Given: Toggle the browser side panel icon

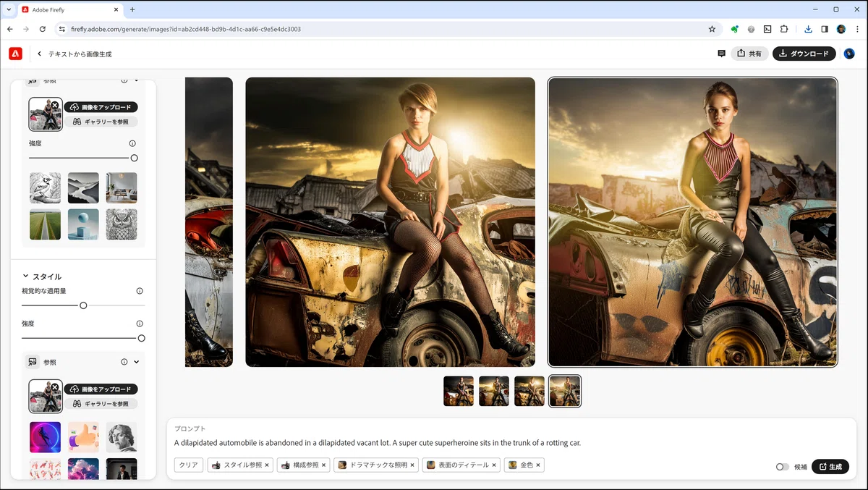Looking at the screenshot, I should 825,29.
